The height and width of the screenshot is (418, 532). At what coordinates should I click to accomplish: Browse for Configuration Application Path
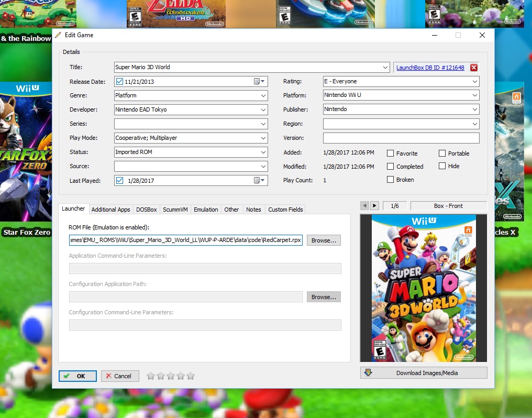pyautogui.click(x=324, y=297)
